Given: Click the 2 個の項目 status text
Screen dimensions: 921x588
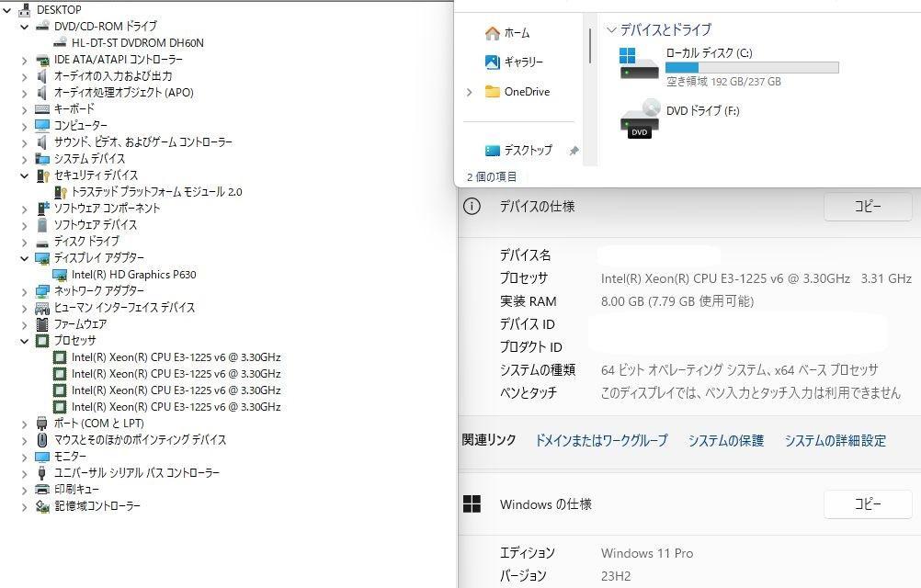Looking at the screenshot, I should click(x=492, y=176).
